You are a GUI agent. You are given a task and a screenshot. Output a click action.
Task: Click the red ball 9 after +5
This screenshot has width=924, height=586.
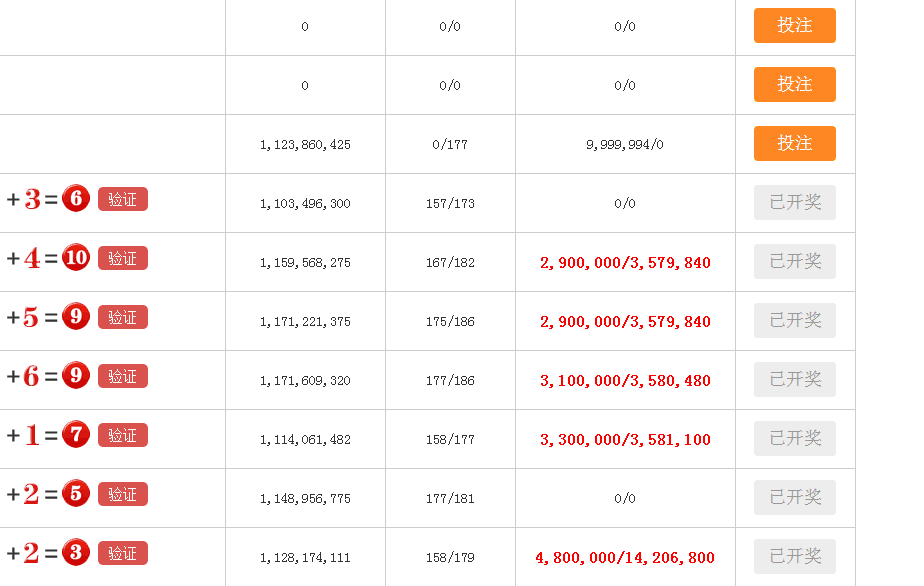[76, 316]
